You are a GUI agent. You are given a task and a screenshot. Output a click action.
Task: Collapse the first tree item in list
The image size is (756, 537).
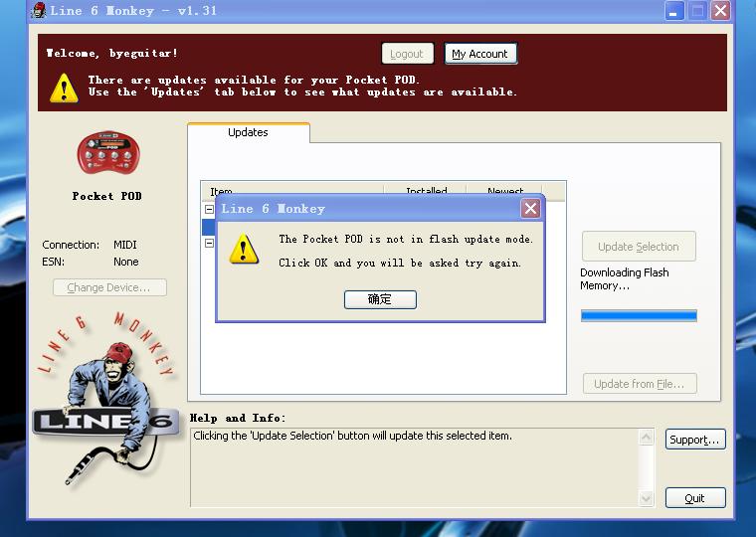(209, 210)
